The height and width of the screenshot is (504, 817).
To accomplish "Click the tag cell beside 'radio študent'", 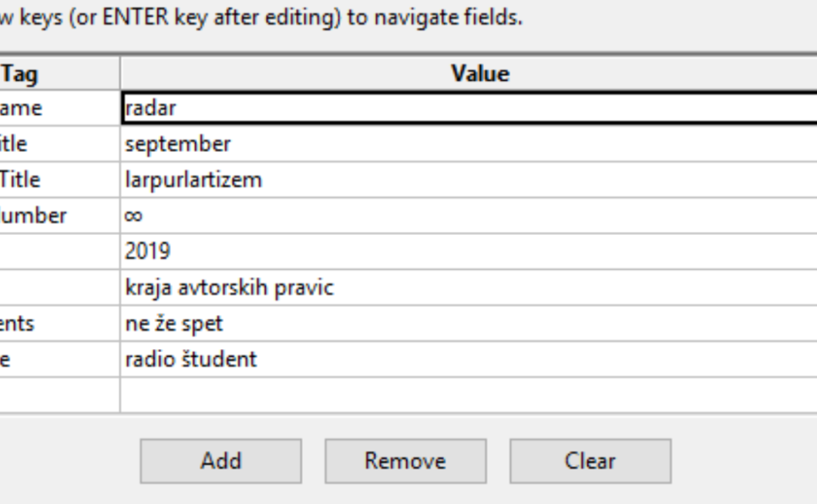I will point(59,359).
